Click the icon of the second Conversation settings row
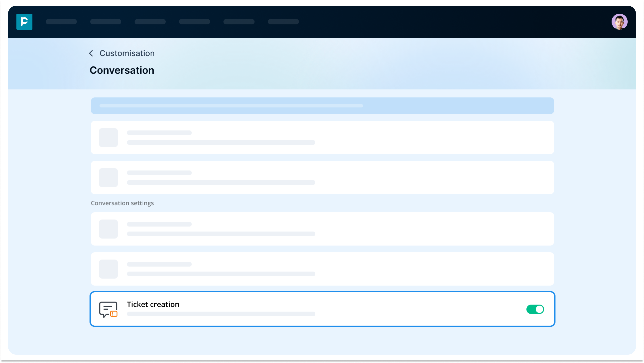 point(108,269)
